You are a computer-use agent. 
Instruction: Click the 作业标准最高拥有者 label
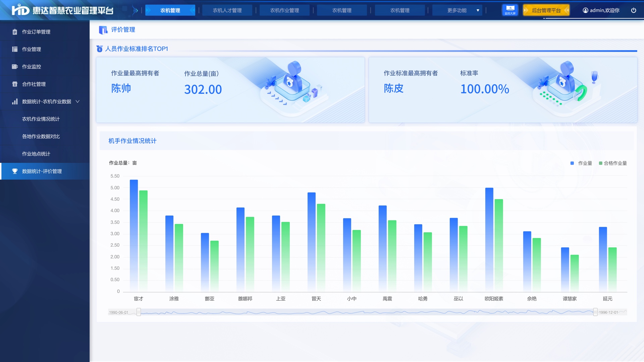point(411,73)
